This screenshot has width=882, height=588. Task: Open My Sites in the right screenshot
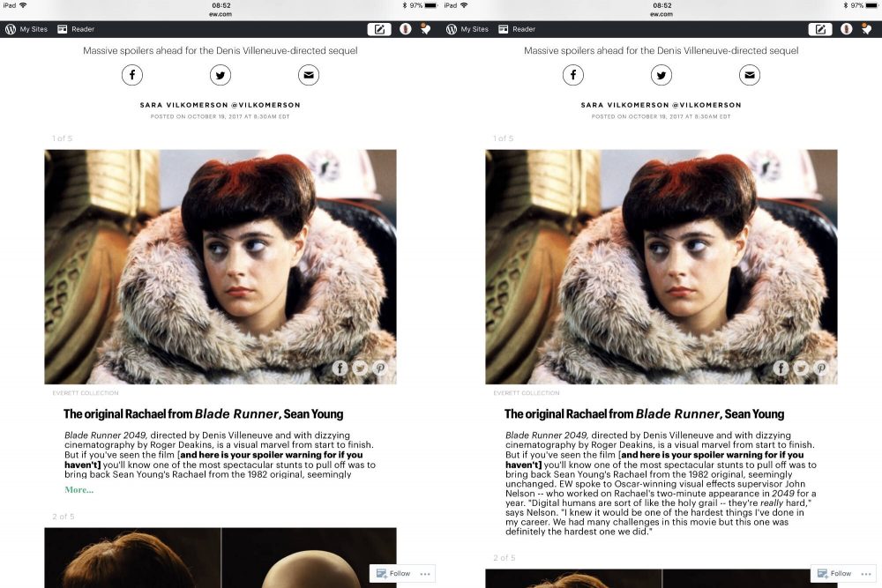tap(467, 29)
